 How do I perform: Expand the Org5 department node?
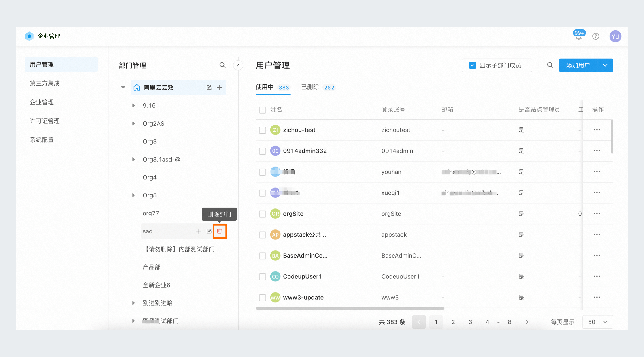tap(133, 195)
